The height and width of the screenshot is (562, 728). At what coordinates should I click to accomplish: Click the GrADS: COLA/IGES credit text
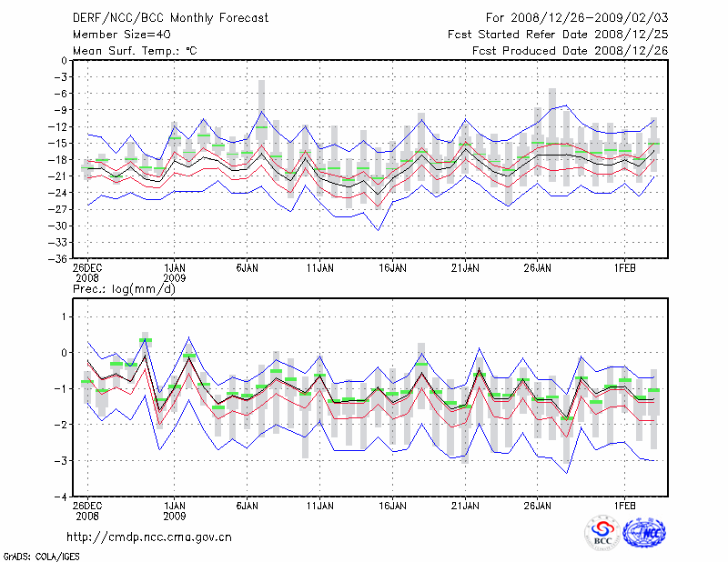[x=34, y=555]
